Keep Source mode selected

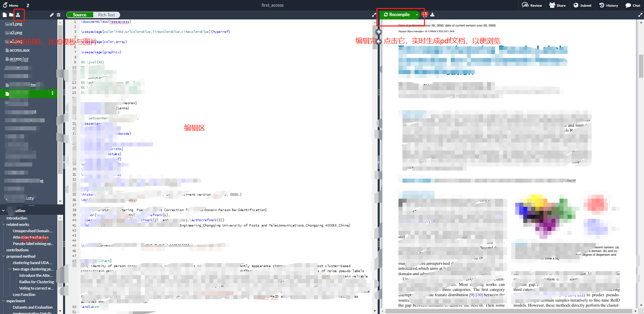pyautogui.click(x=79, y=15)
